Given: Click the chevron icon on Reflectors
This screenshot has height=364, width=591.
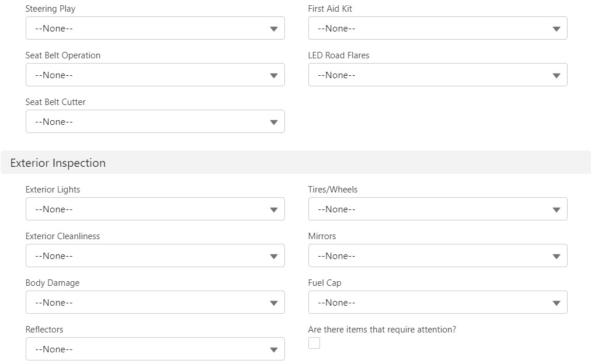Looking at the screenshot, I should [x=274, y=349].
